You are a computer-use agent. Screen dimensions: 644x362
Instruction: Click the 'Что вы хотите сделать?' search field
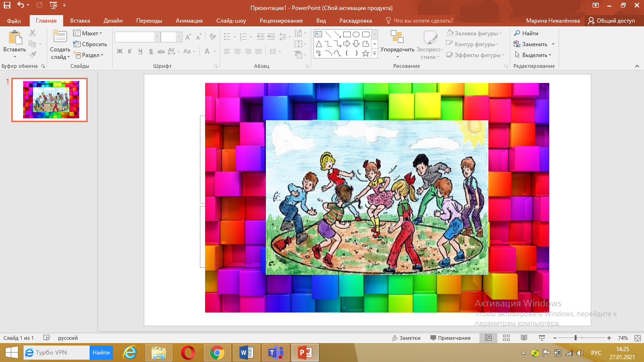tap(419, 21)
